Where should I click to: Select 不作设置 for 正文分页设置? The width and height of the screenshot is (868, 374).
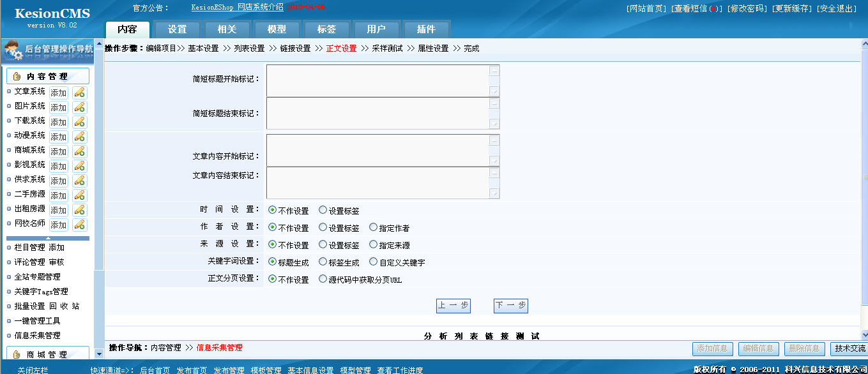(273, 279)
